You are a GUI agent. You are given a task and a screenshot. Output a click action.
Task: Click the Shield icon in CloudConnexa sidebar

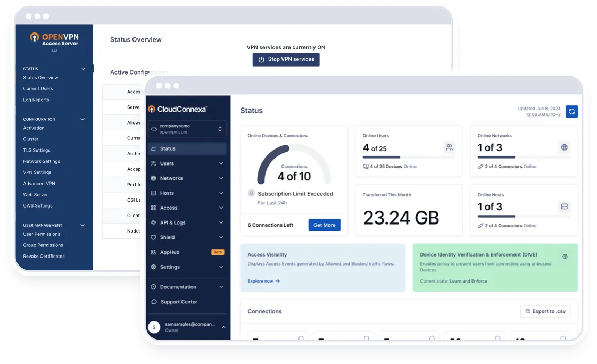[153, 237]
